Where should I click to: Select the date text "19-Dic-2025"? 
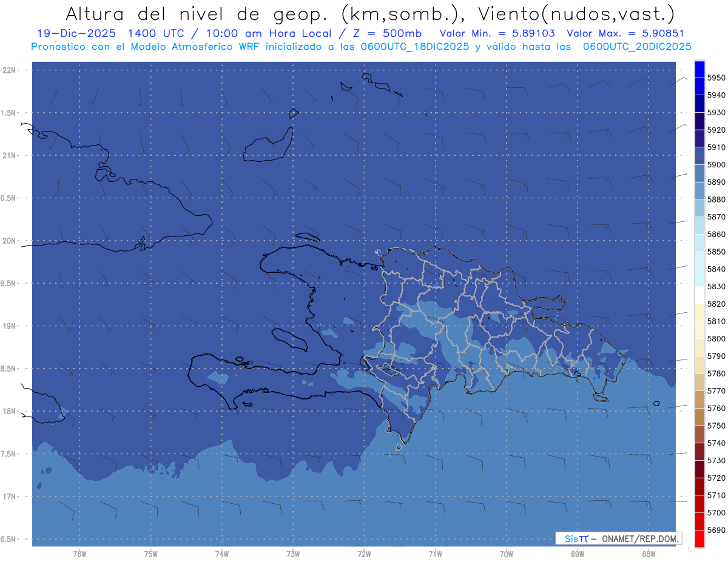point(76,33)
